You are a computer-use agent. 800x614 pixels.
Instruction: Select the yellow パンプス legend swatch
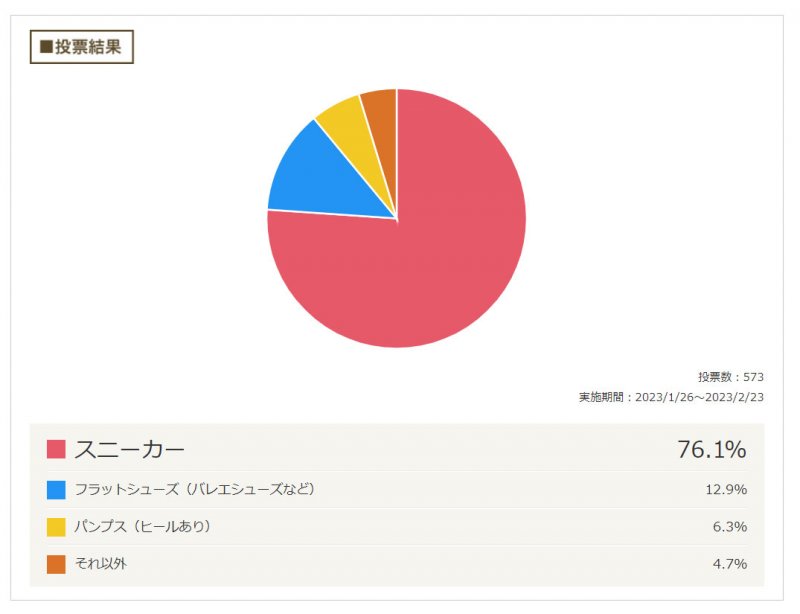click(56, 527)
